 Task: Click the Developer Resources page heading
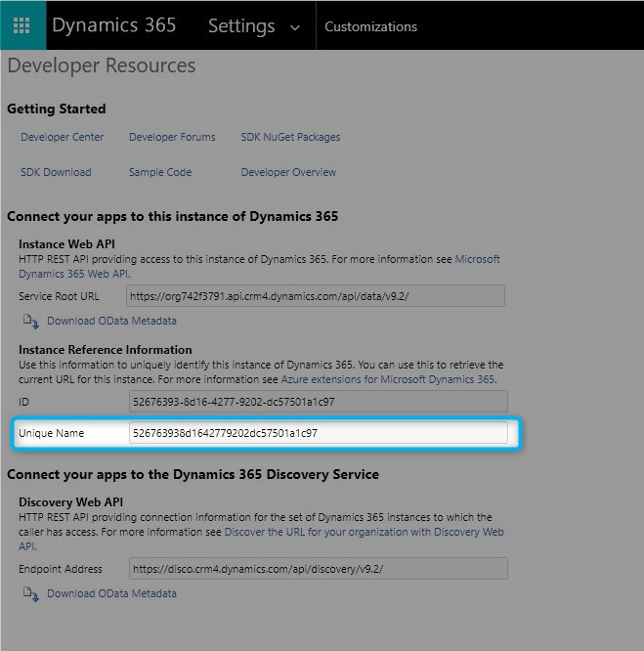tap(102, 65)
